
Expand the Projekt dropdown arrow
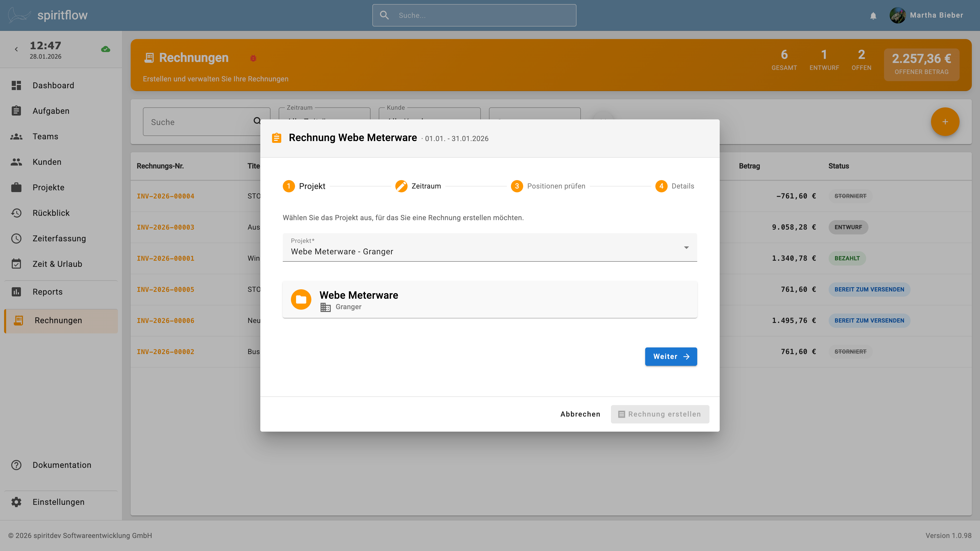[x=686, y=247]
